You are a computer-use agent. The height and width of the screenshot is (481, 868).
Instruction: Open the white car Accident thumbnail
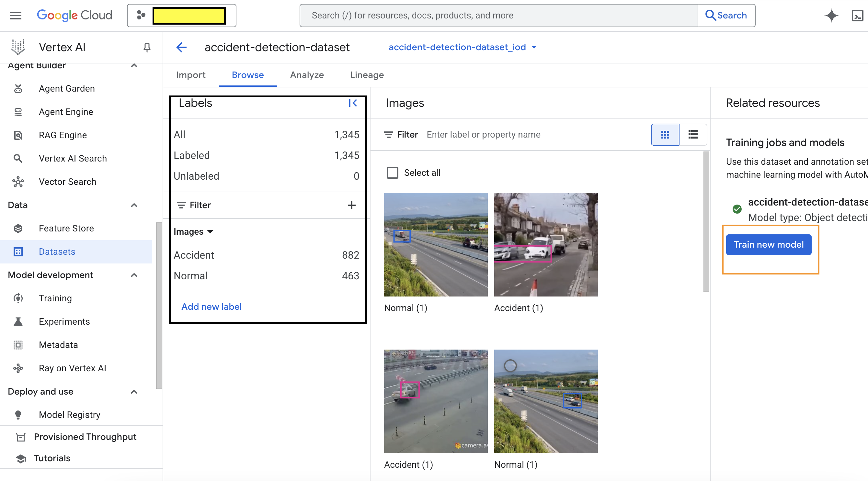point(545,244)
